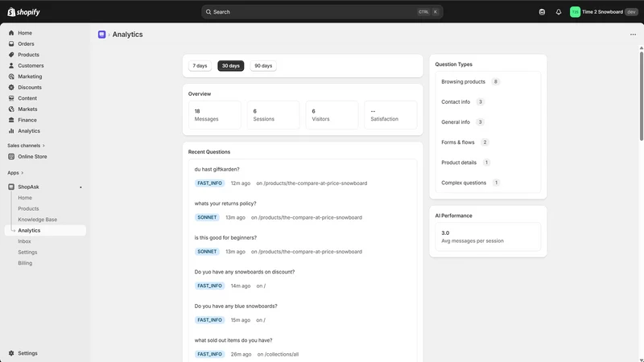Viewport: 644px width, 362px height.
Task: Click the Online Store icon
Action: coord(11,156)
